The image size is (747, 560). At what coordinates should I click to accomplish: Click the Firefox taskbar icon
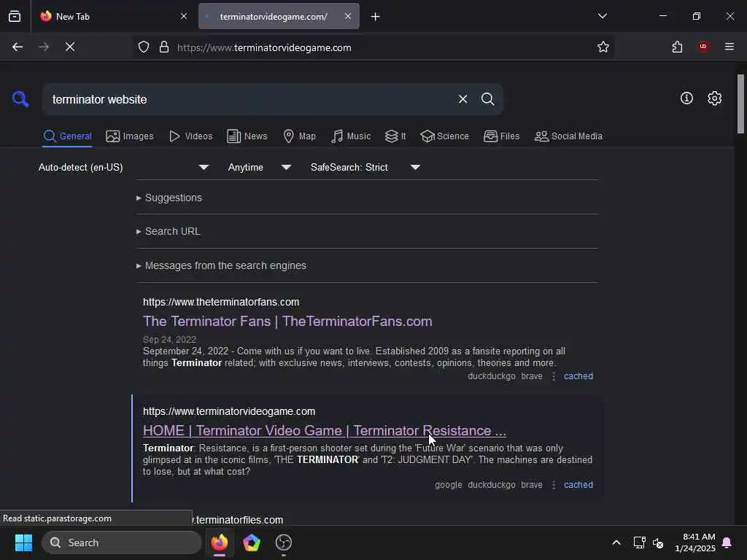(220, 542)
